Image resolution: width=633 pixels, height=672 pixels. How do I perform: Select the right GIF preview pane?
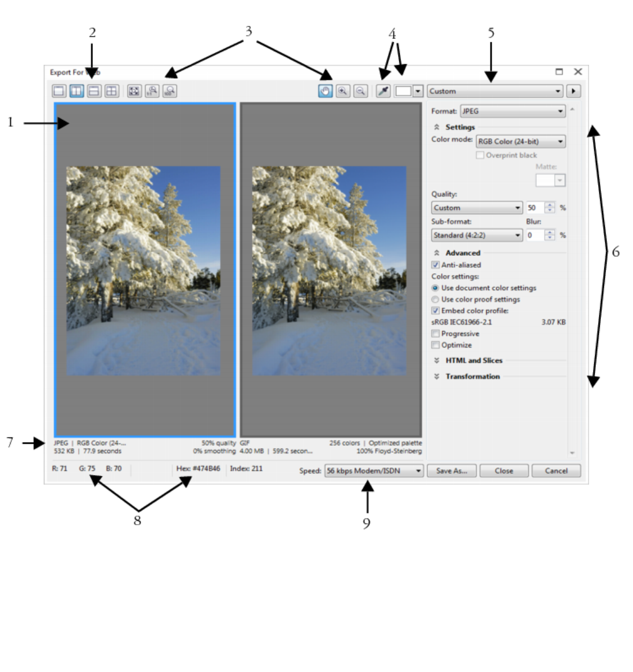331,270
